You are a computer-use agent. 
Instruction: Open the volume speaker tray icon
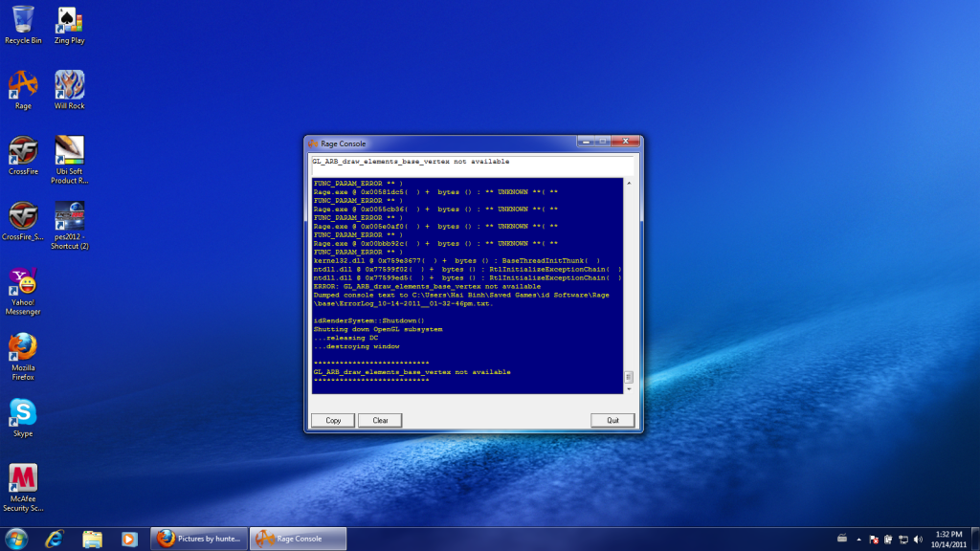(x=918, y=540)
